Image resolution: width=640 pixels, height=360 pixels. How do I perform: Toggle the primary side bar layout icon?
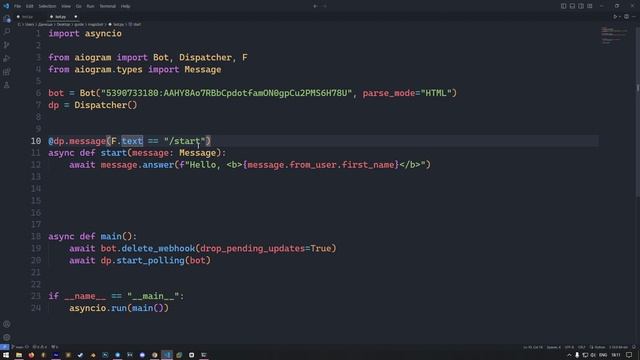(x=563, y=6)
